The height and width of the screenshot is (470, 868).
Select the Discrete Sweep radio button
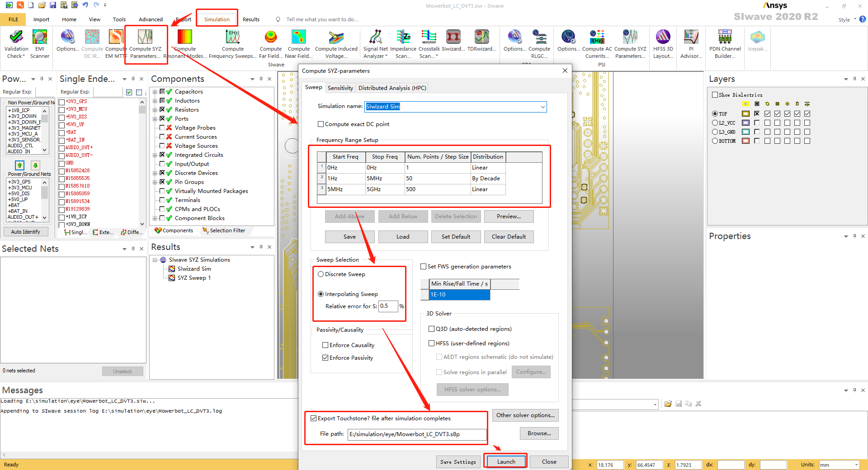coord(321,274)
